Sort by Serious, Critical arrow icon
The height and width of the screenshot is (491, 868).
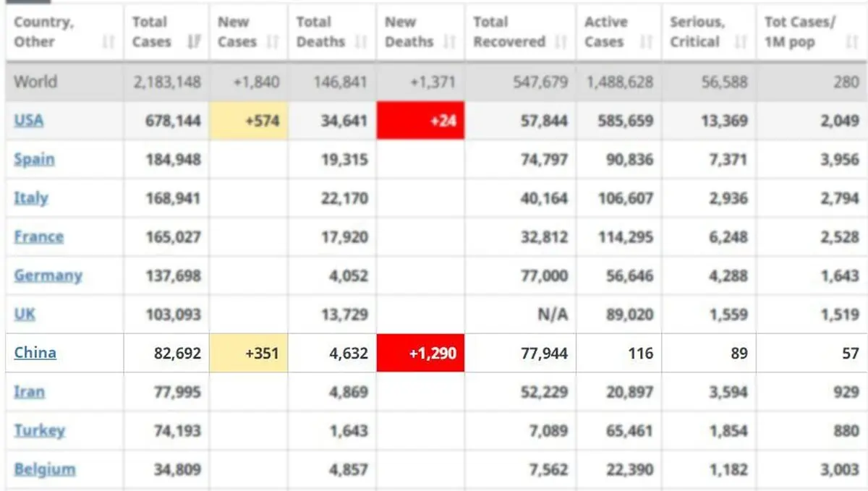(x=741, y=42)
